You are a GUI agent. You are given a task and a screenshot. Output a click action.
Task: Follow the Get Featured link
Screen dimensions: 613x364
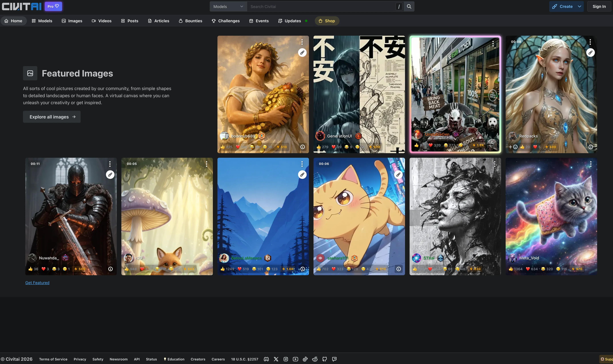[37, 283]
